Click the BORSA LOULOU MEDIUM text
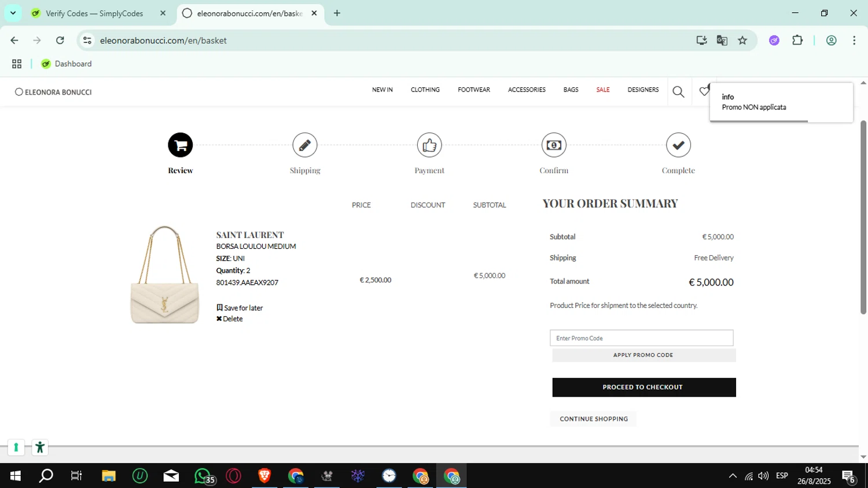The width and height of the screenshot is (868, 488). point(256,246)
